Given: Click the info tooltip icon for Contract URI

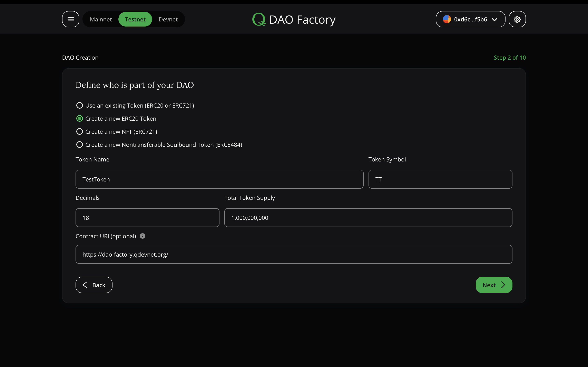Looking at the screenshot, I should click(x=143, y=236).
